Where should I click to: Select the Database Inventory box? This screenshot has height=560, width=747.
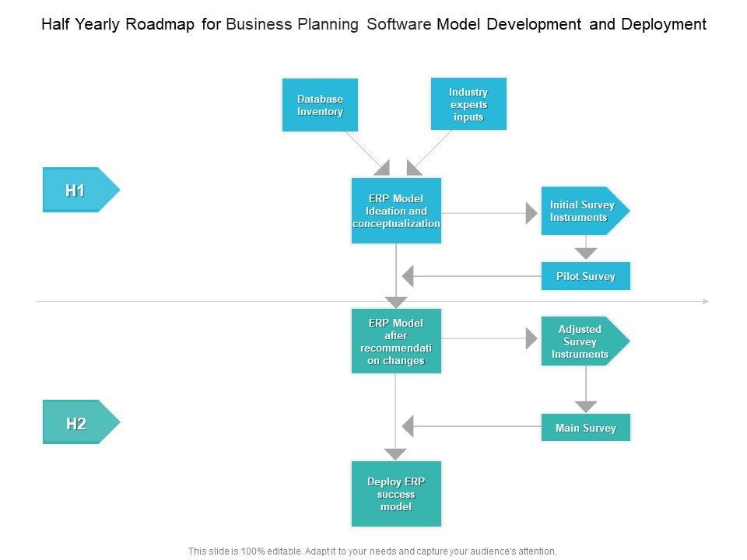(x=320, y=105)
